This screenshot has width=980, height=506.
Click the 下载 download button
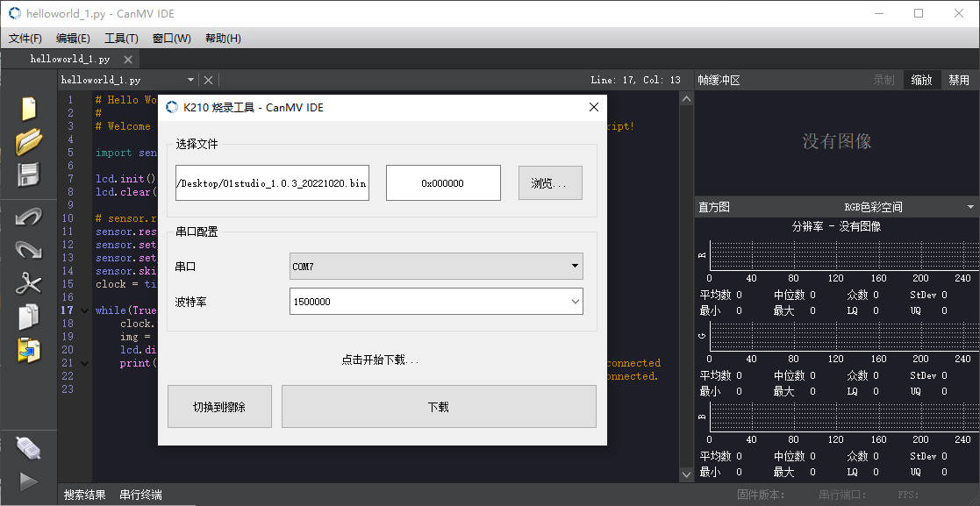coord(439,407)
